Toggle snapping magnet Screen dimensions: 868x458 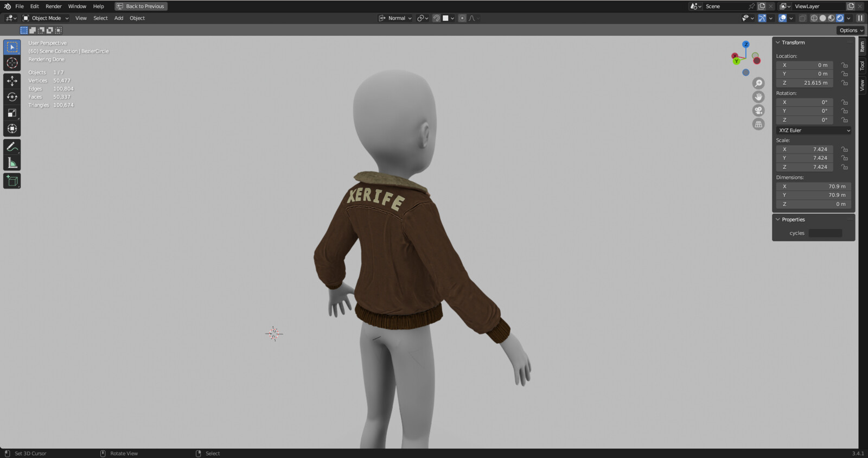(436, 18)
